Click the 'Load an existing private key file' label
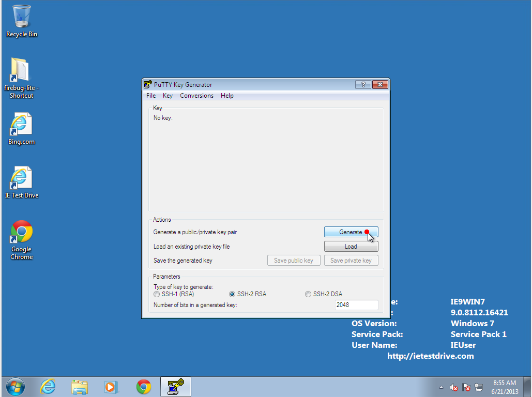532x397 pixels. point(192,247)
